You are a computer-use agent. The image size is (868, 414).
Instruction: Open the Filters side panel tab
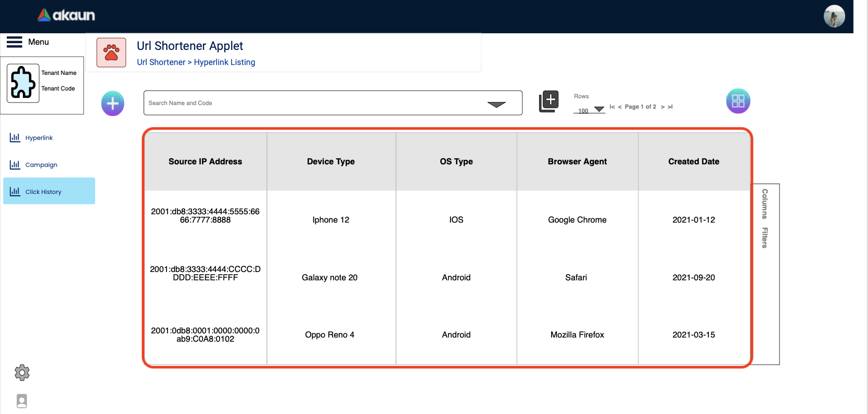(x=764, y=238)
